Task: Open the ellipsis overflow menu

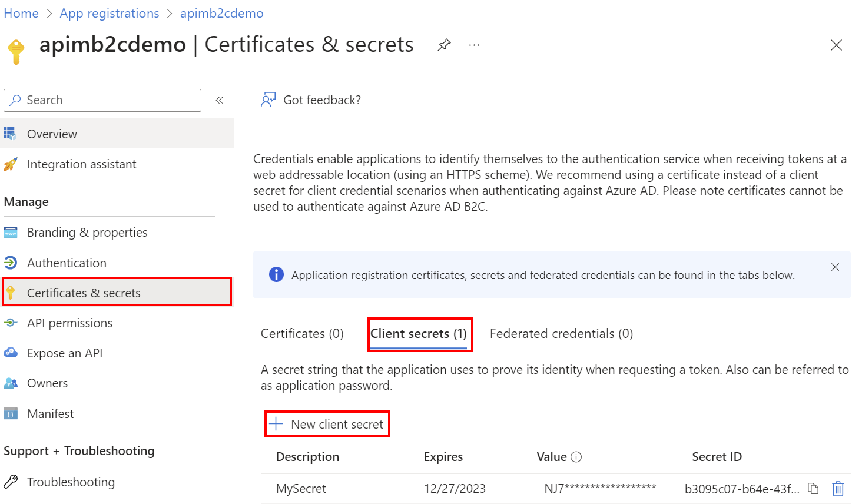Action: [474, 45]
